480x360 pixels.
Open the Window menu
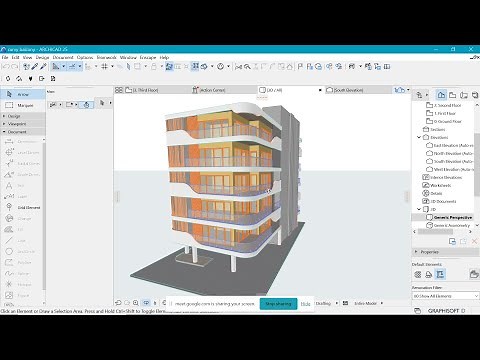point(128,57)
